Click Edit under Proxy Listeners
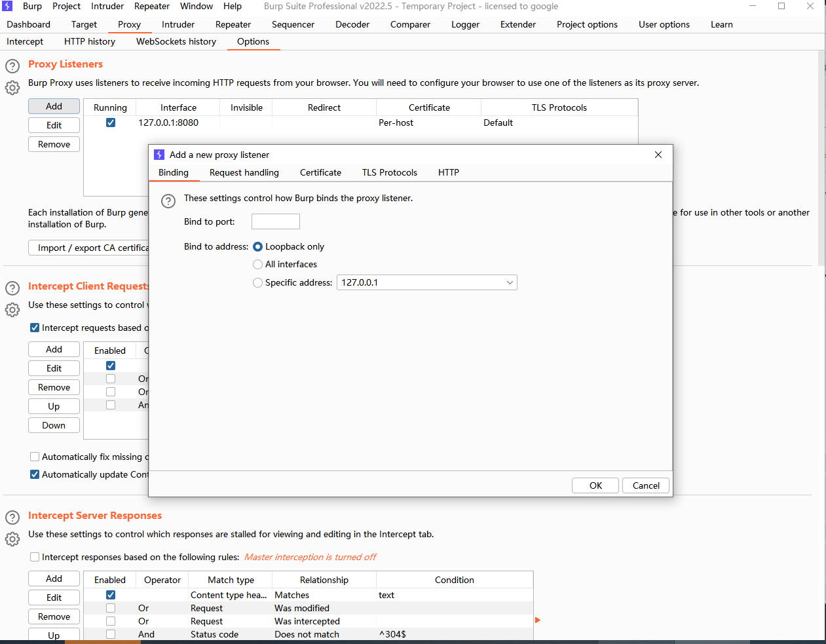826x644 pixels. (54, 125)
